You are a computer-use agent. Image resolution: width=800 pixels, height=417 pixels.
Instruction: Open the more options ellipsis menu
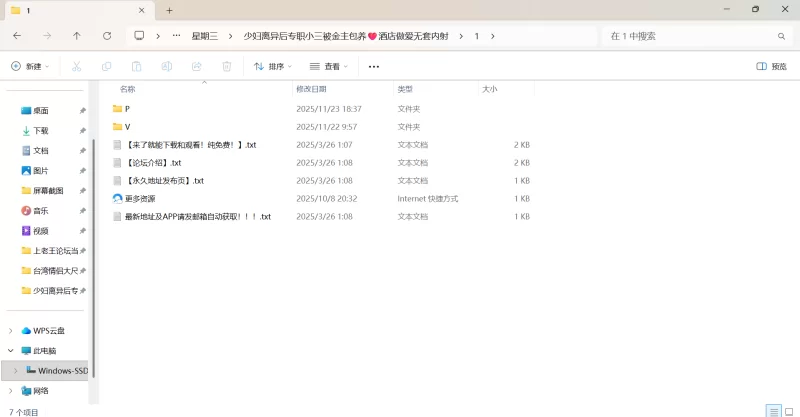tap(374, 67)
